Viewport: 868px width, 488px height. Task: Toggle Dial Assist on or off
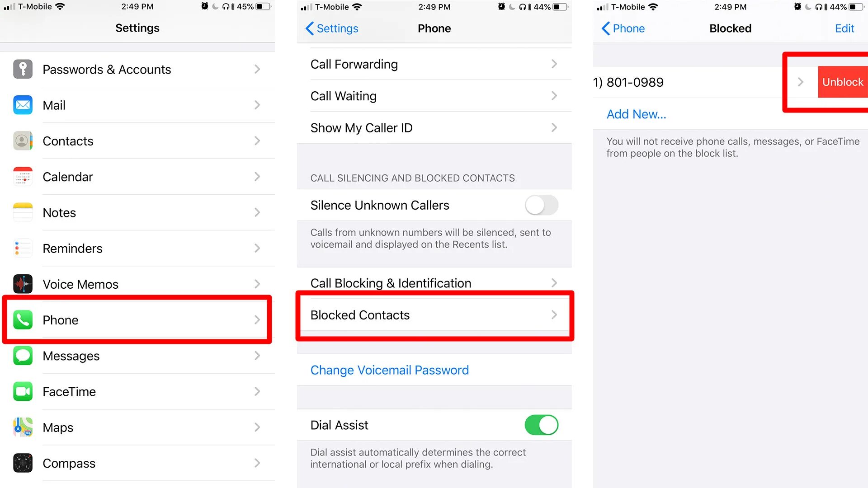[x=540, y=425]
